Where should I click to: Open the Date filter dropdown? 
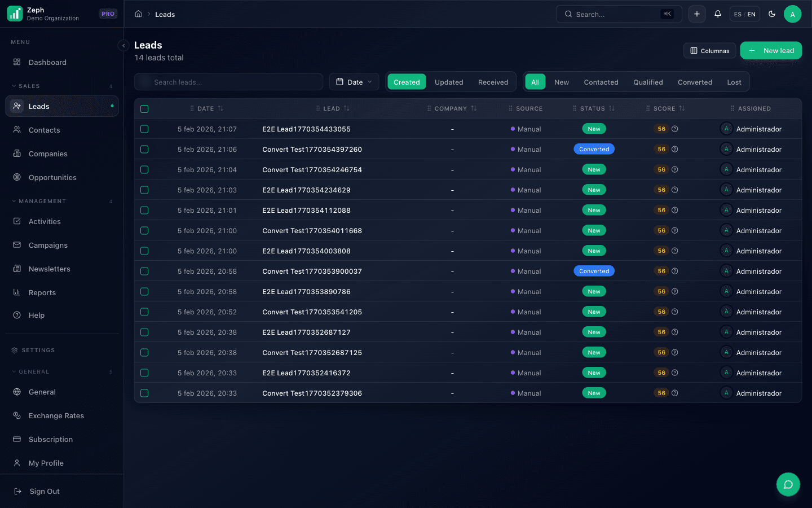pos(354,82)
